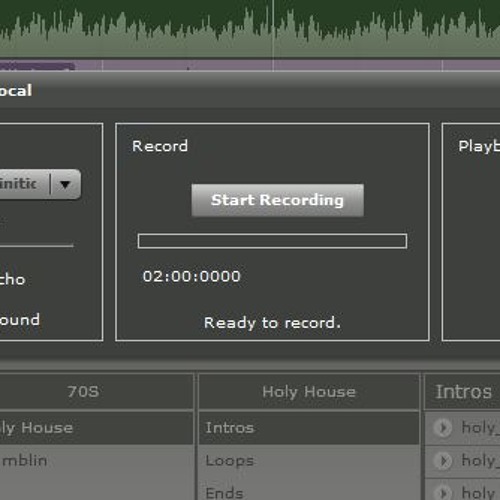
Task: Click the green waveform track
Action: (250, 28)
